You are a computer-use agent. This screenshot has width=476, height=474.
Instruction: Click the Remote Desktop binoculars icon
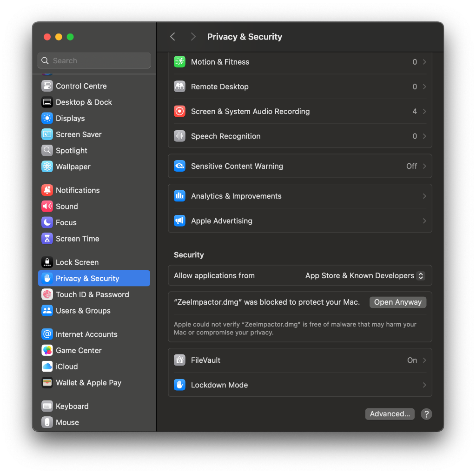pyautogui.click(x=180, y=87)
